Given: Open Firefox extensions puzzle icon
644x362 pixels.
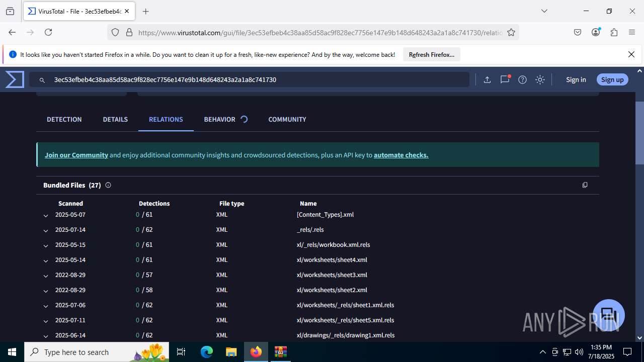Looking at the screenshot, I should click(614, 32).
